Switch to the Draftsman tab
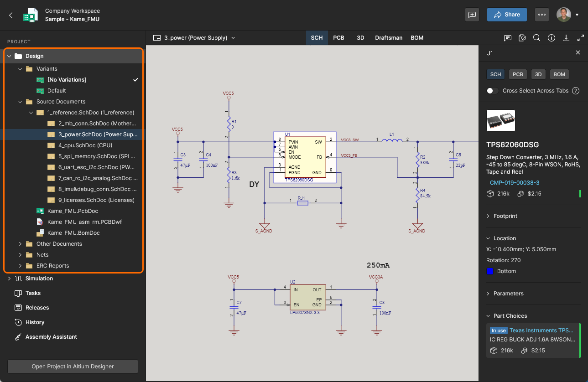 [389, 38]
